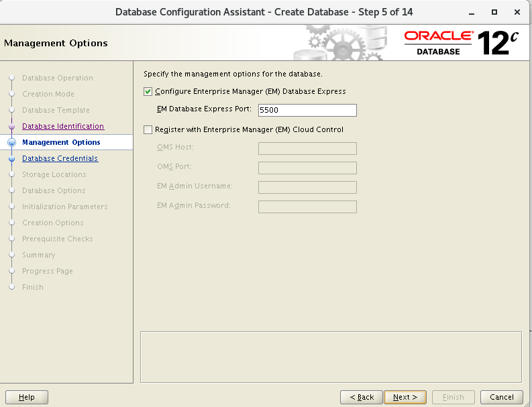532x407 pixels.
Task: Click the Next button
Action: click(405, 397)
